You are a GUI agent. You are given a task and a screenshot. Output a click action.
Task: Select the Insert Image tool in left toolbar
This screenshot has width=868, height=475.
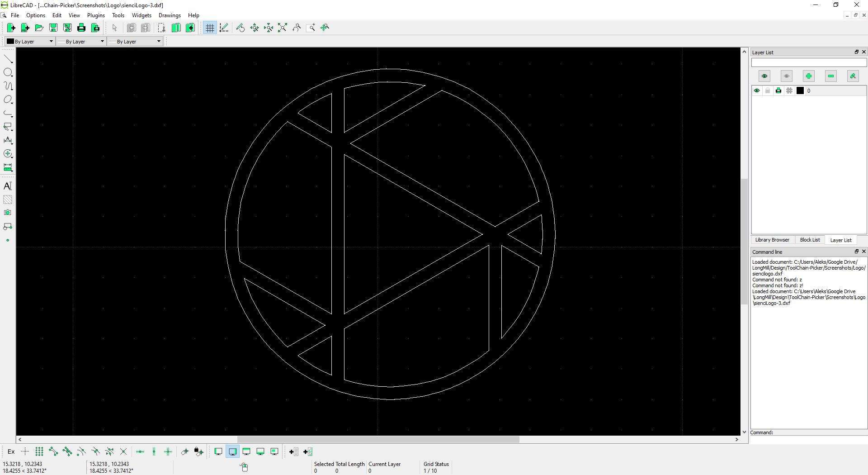click(x=8, y=213)
